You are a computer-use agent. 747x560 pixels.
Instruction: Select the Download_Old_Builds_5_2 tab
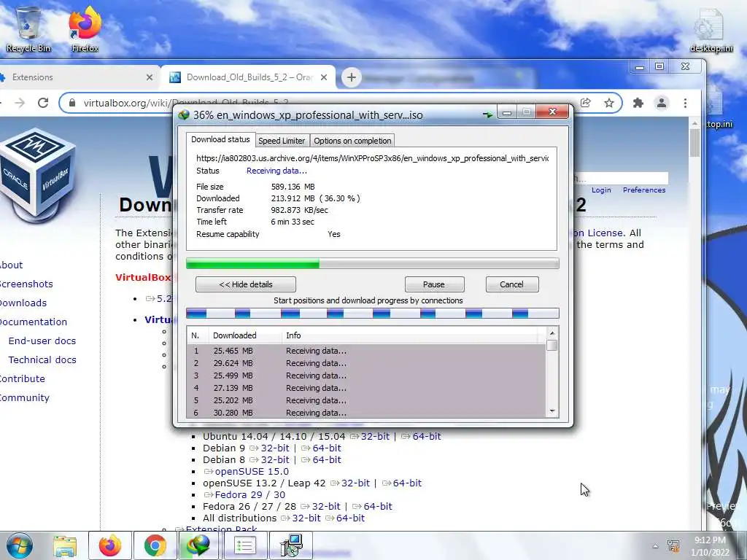coord(248,77)
